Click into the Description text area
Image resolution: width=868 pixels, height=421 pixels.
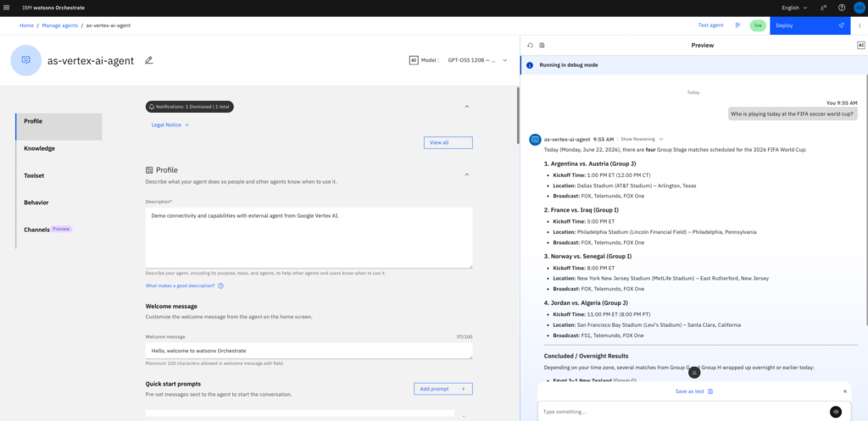point(309,238)
